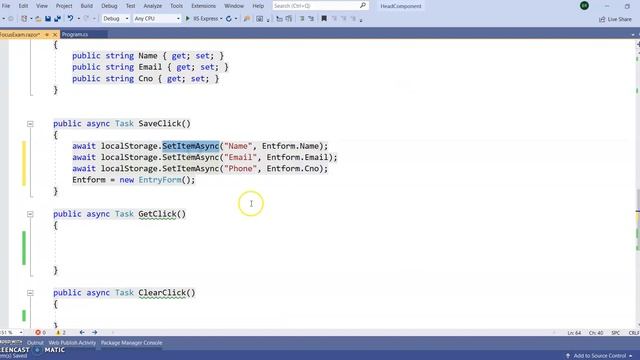Click the EntryForm type name
This screenshot has width=640, height=360.
coord(160,180)
